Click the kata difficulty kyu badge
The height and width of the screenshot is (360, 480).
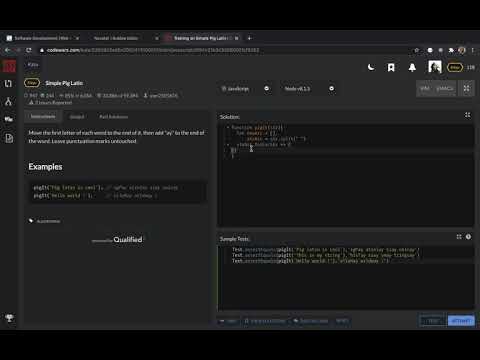tap(32, 83)
